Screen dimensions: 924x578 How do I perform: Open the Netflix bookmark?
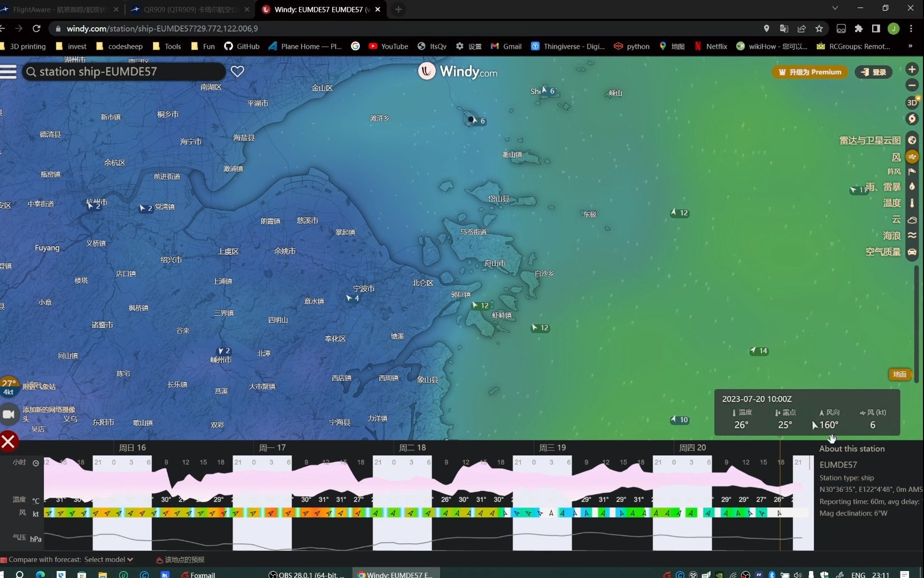tap(711, 47)
